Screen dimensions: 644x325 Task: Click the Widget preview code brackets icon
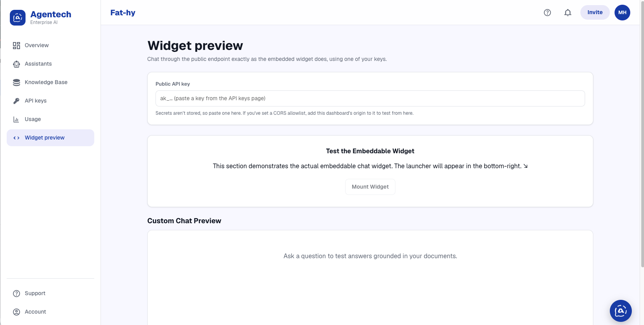point(16,138)
